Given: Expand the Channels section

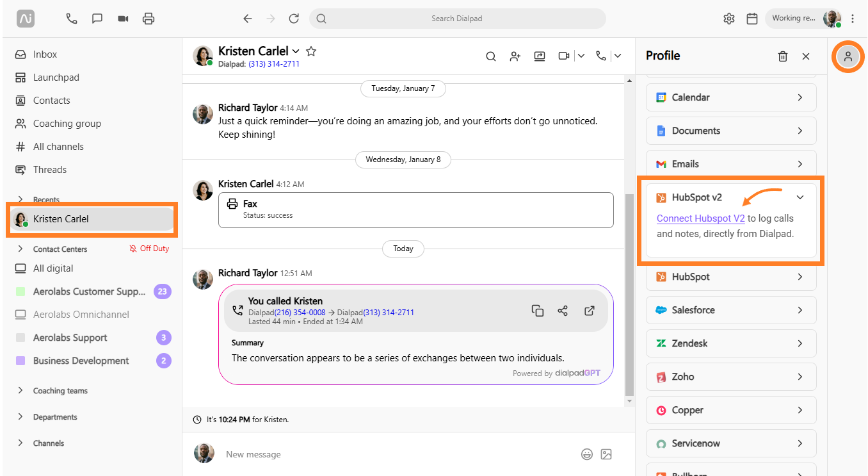Looking at the screenshot, I should tap(20, 443).
